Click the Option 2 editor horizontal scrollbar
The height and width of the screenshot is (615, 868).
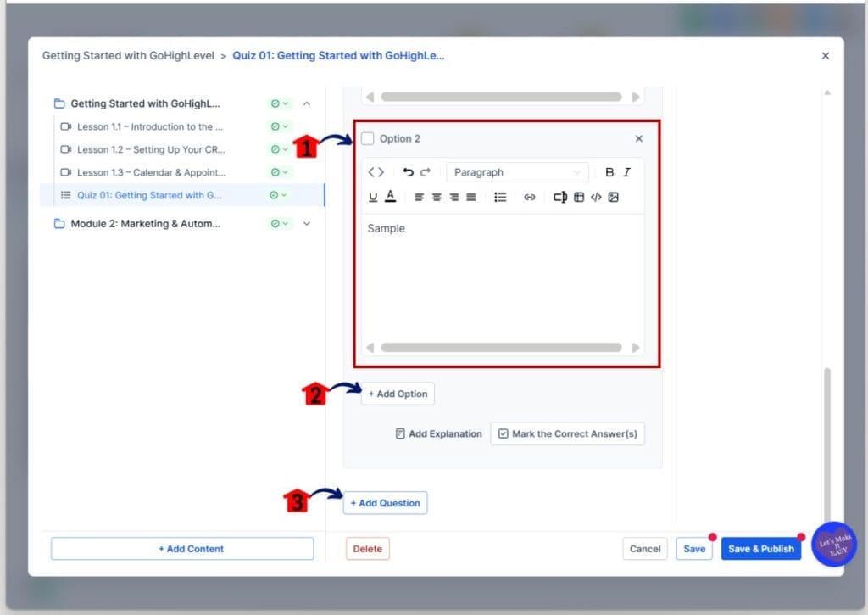click(x=502, y=348)
